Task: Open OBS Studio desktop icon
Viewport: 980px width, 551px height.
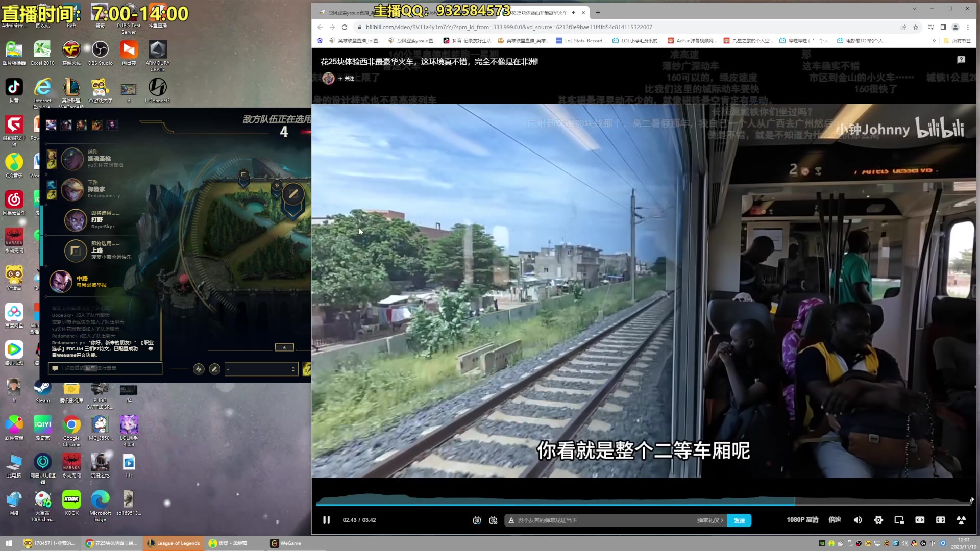Action: [x=100, y=54]
